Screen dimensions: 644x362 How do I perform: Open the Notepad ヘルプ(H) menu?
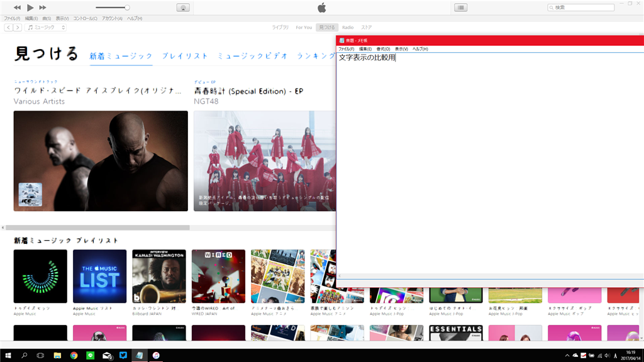[420, 49]
